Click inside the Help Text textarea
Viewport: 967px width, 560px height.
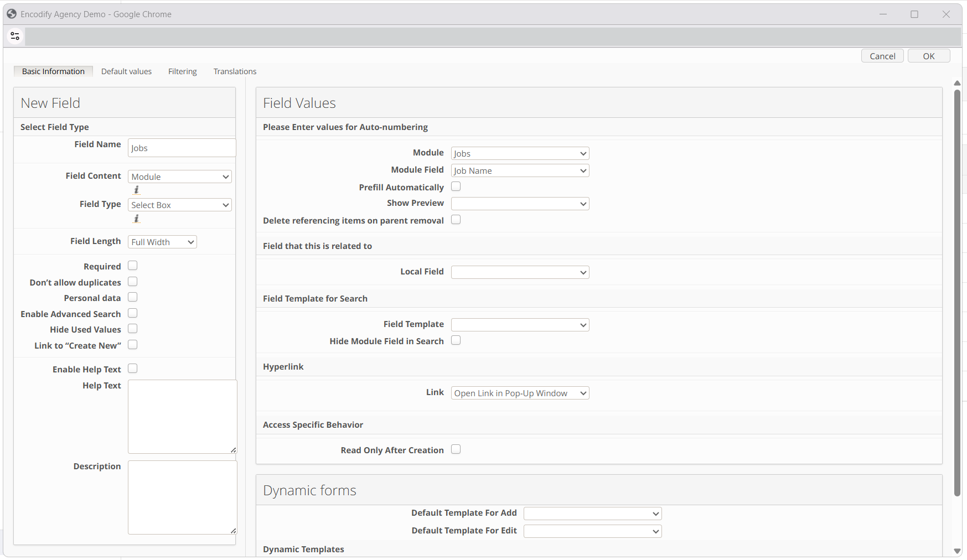coord(183,417)
